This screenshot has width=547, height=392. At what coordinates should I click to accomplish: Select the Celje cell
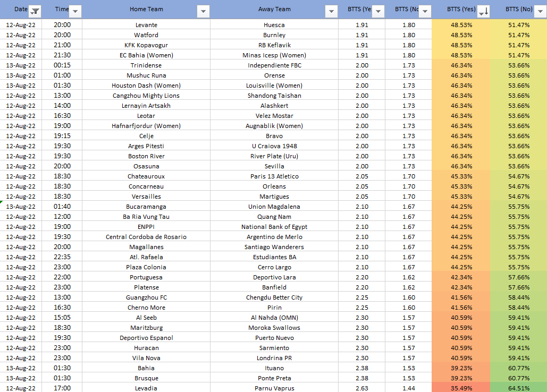pyautogui.click(x=146, y=136)
